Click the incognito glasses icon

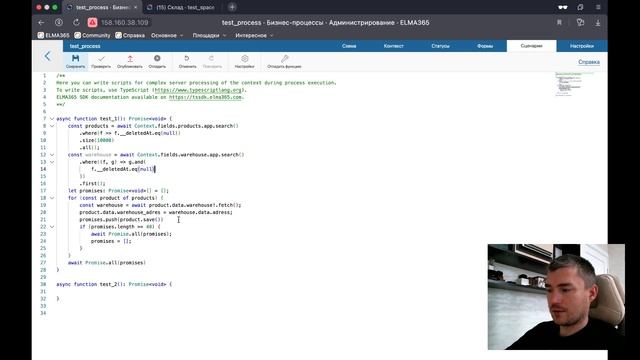pyautogui.click(x=563, y=7)
